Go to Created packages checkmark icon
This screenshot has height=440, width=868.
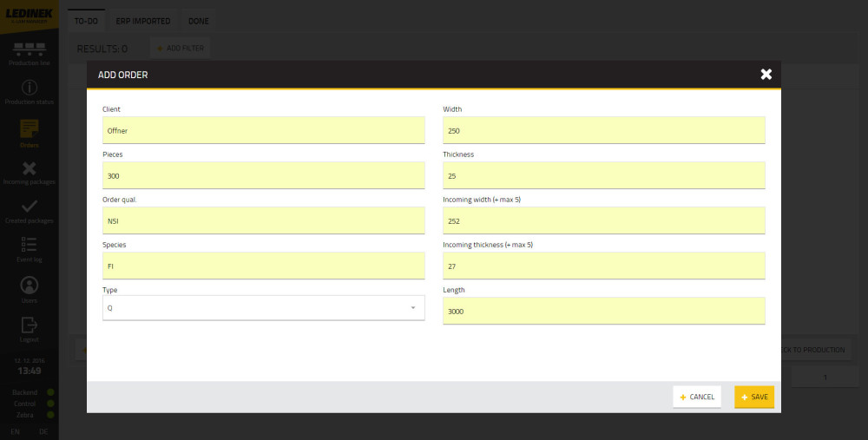(30, 207)
